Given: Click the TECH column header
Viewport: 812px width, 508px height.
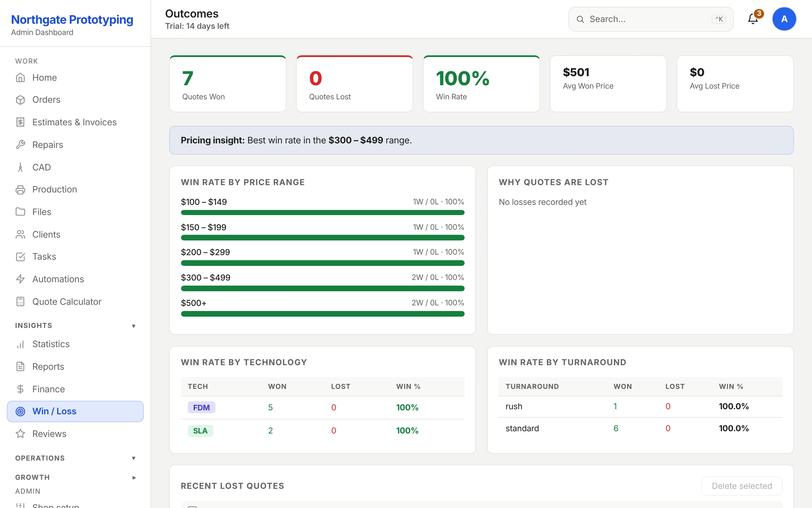Looking at the screenshot, I should click(198, 386).
